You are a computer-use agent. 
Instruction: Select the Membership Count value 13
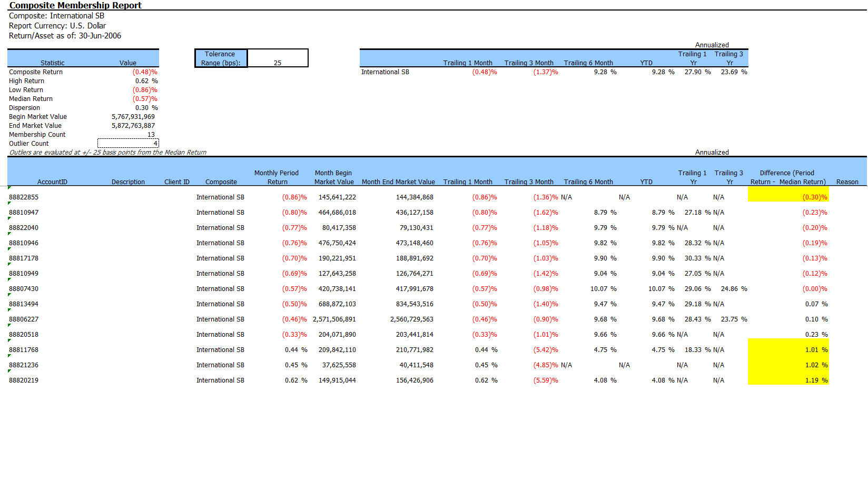[x=151, y=134]
